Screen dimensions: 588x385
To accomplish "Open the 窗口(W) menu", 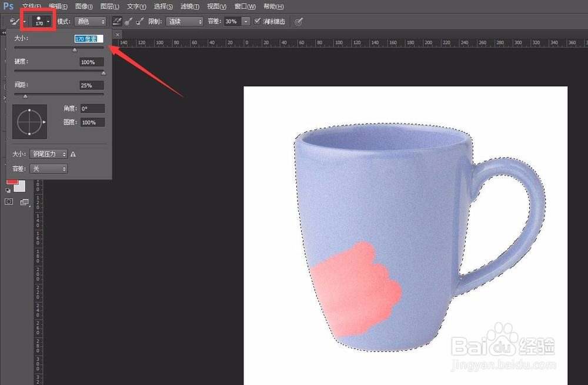I will pos(245,6).
